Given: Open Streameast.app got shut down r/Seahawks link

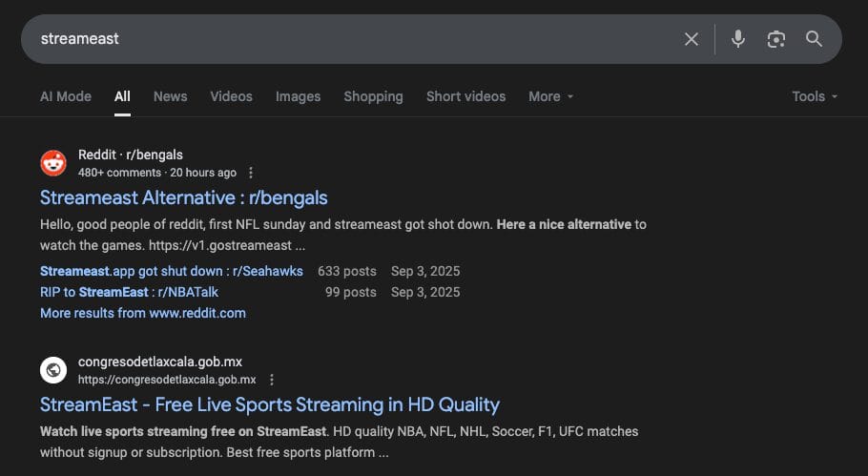Looking at the screenshot, I should click(x=172, y=271).
